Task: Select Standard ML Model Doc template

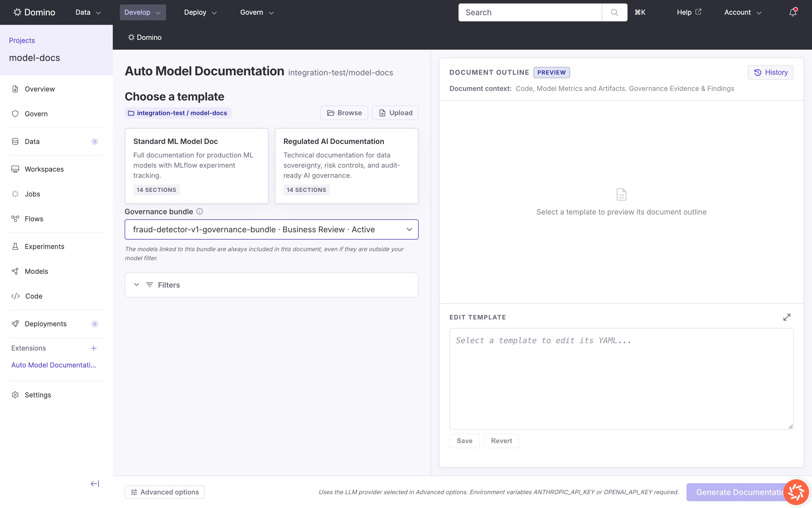Action: [196, 166]
